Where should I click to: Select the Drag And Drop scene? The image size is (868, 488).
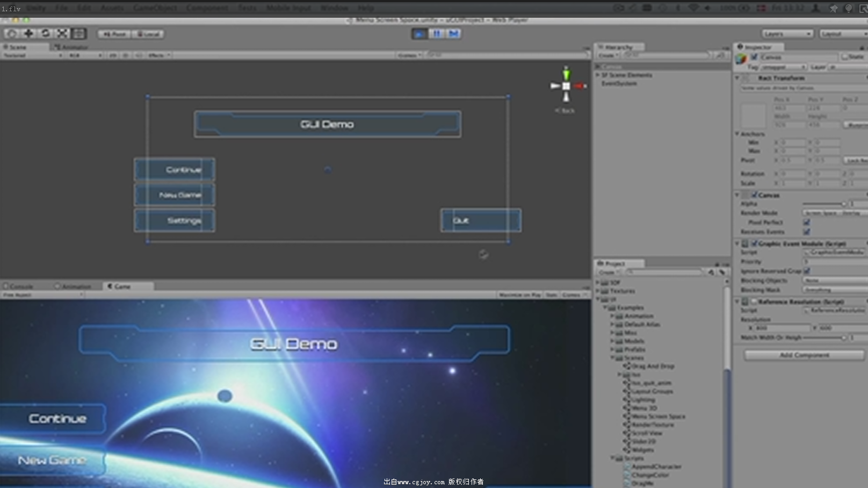tap(649, 367)
